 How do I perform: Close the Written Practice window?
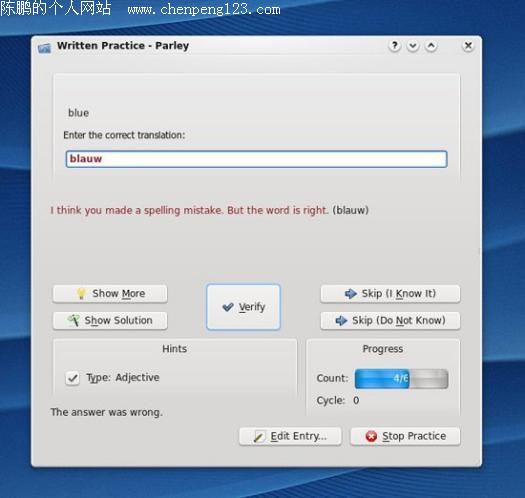(x=468, y=46)
